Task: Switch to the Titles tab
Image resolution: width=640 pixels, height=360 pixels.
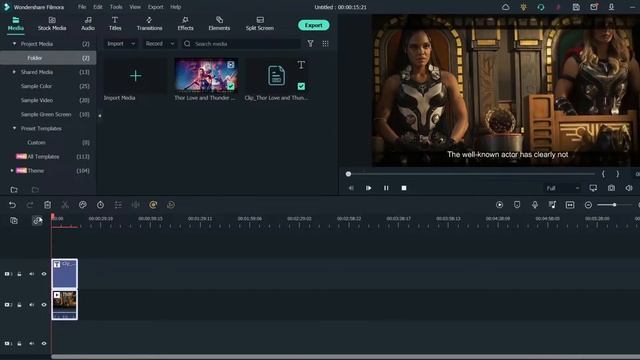Action: 115,24
